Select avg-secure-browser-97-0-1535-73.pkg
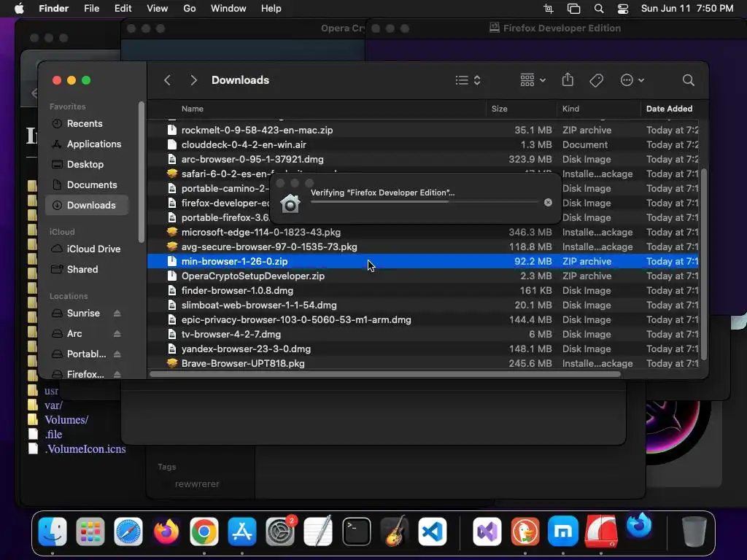 (423, 246)
